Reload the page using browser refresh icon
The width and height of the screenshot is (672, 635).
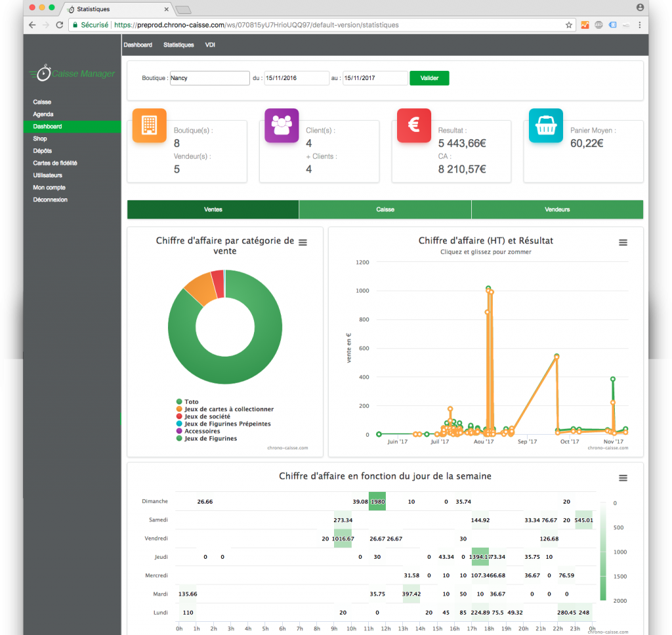pos(60,25)
